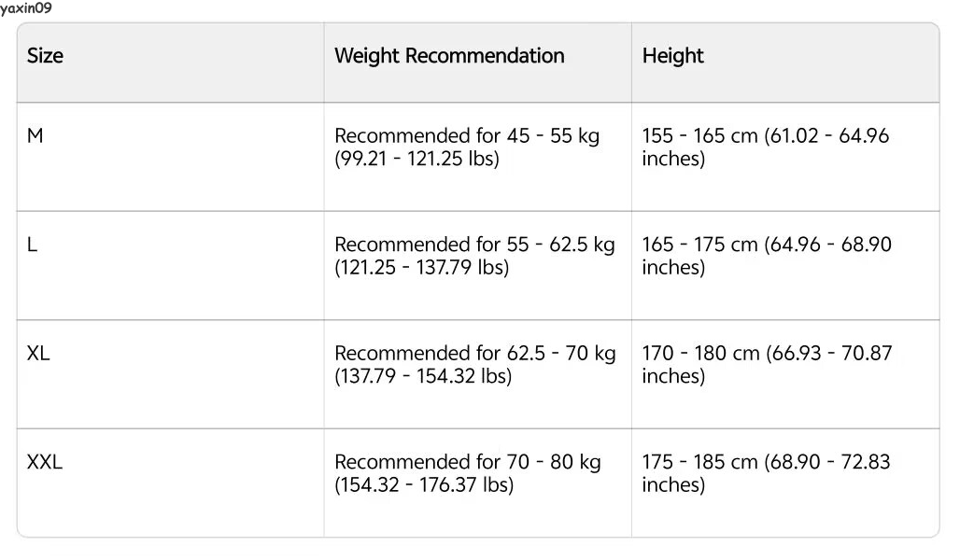Click the '(121.25 - 137.79 lbs)' text
This screenshot has width=960, height=560.
[x=420, y=268]
